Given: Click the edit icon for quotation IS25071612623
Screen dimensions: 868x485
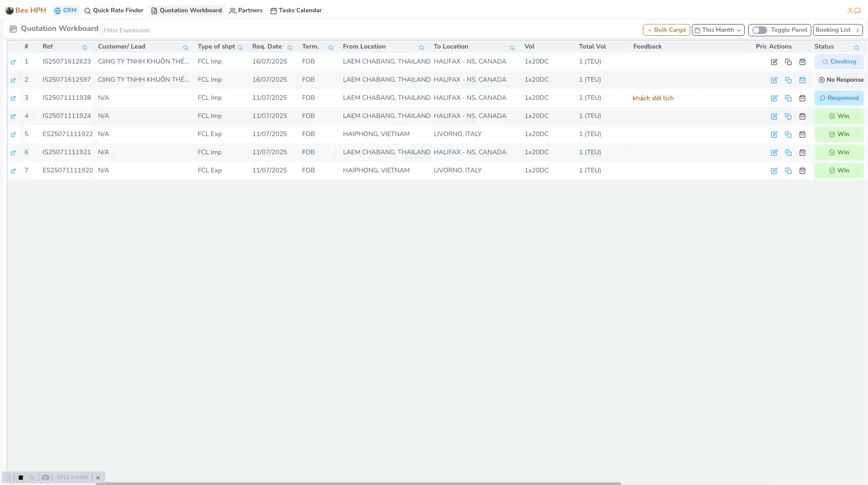Looking at the screenshot, I should tap(774, 62).
